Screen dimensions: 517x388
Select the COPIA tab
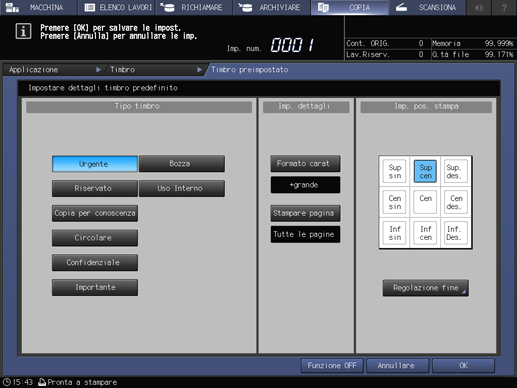[349, 7]
